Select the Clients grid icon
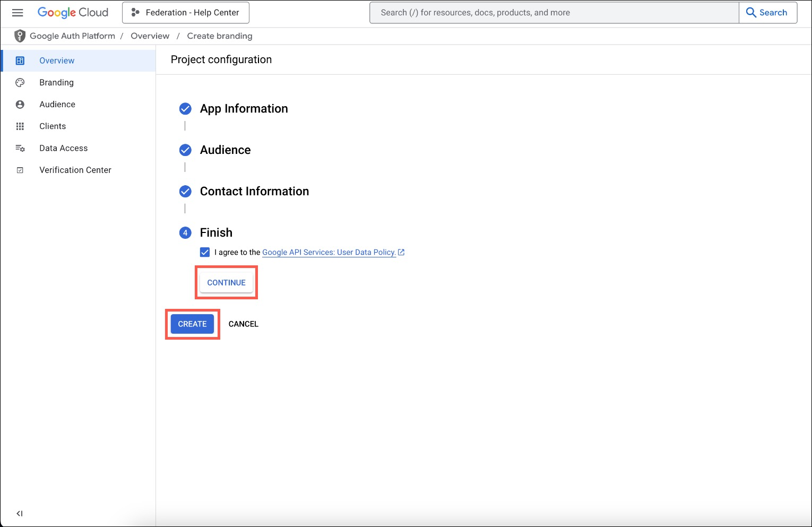 click(20, 126)
